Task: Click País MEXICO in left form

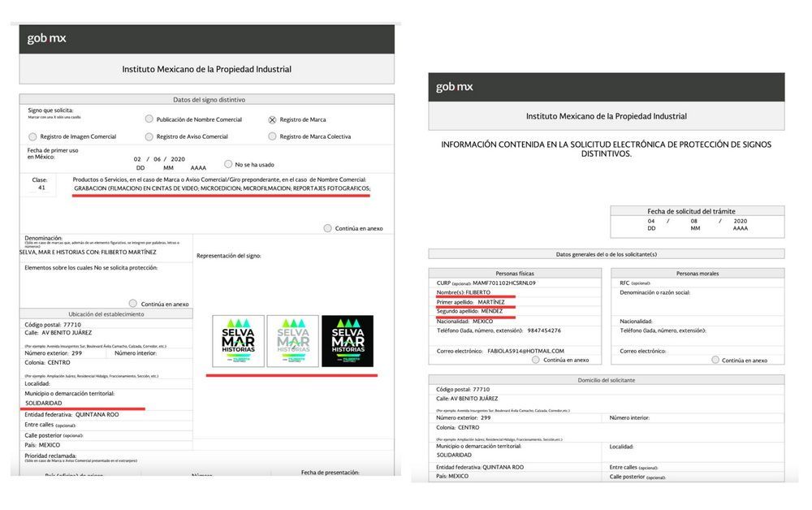Action: 42,445
